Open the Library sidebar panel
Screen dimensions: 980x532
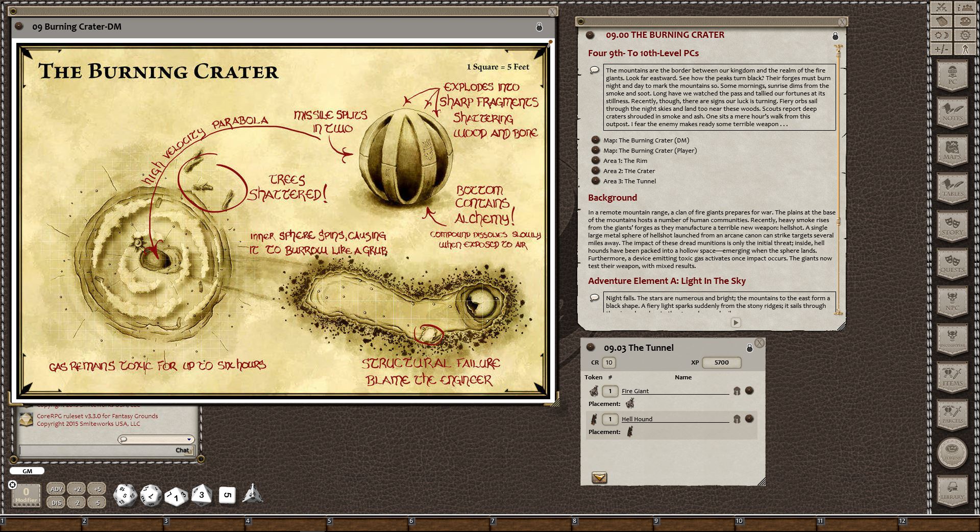click(x=952, y=490)
